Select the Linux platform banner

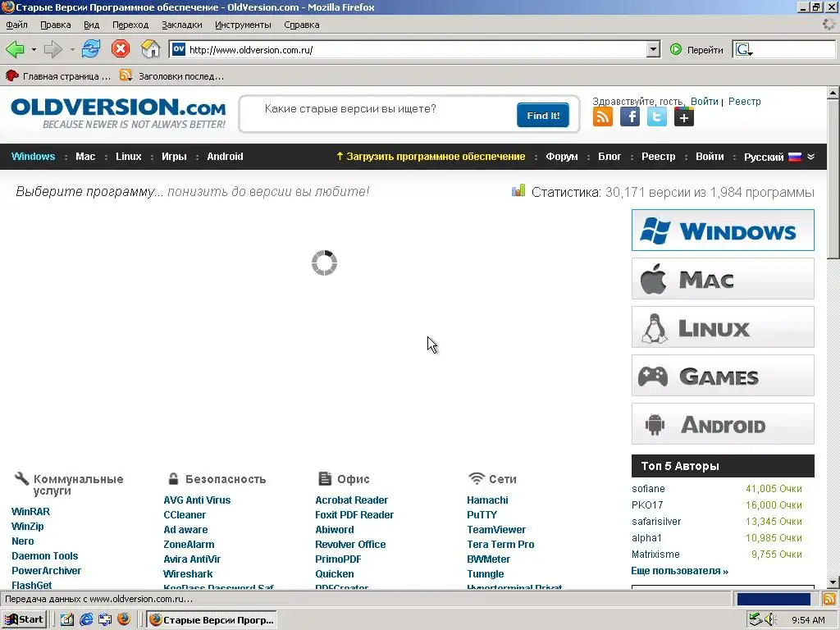(723, 326)
